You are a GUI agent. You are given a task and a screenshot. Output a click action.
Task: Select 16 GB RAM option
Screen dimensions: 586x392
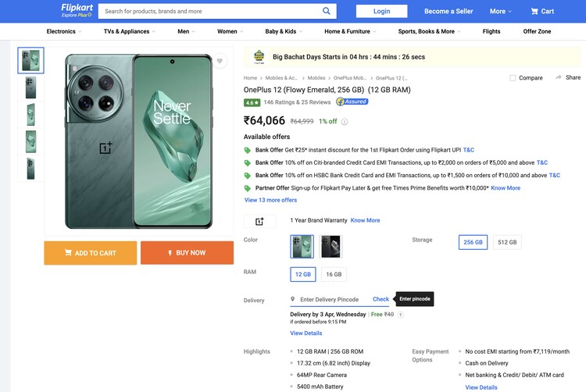click(x=334, y=274)
